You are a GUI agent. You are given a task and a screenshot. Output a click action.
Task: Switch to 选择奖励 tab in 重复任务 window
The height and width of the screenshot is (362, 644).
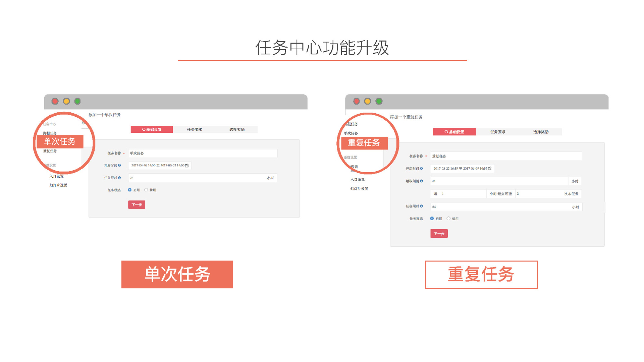tap(540, 132)
